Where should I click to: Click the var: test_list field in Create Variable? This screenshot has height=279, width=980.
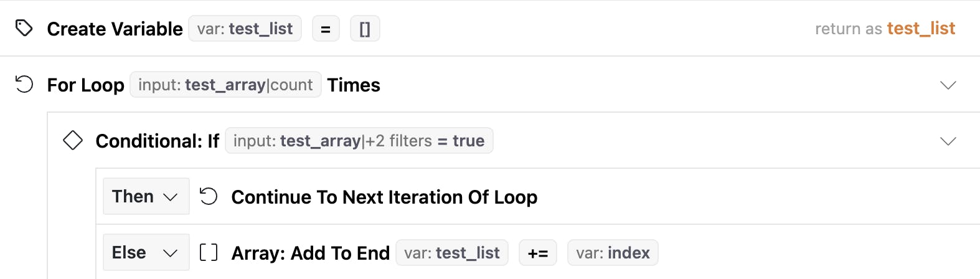[245, 29]
